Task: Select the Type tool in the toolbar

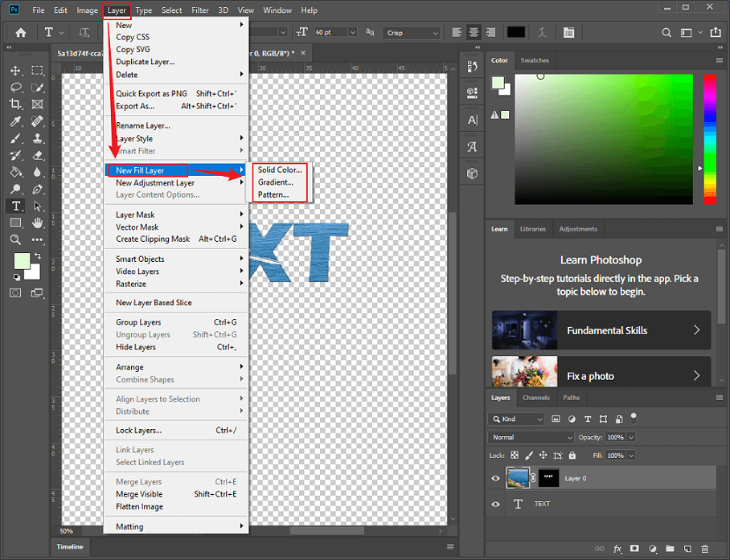Action: point(16,206)
